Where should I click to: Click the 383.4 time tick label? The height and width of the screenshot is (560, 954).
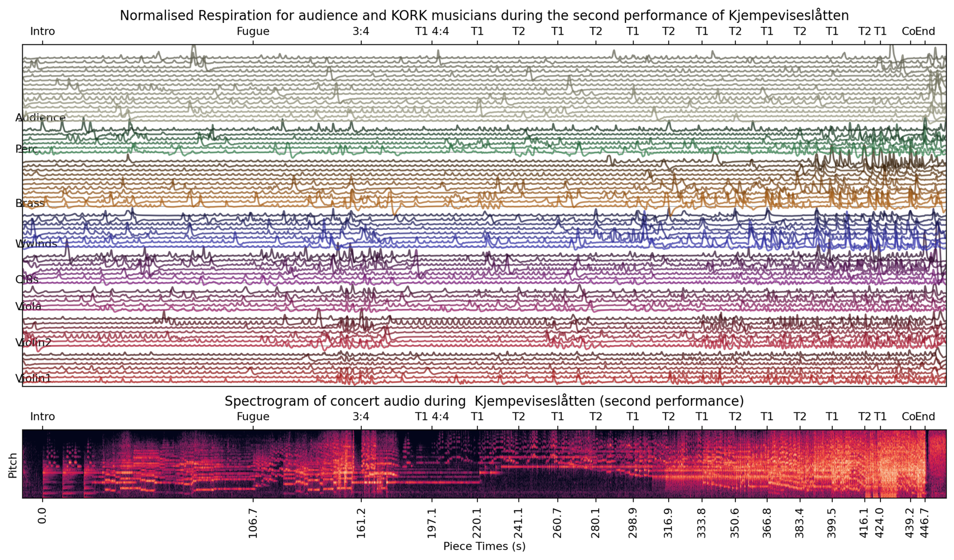799,523
